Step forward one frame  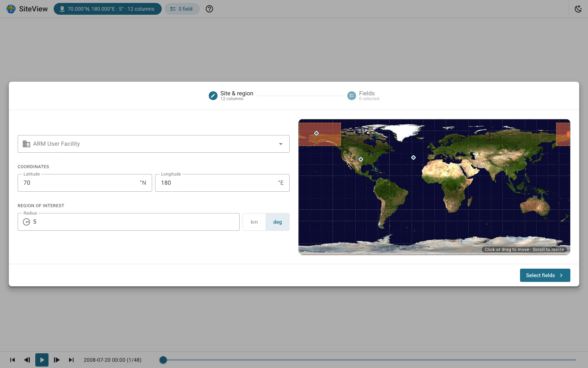57,360
